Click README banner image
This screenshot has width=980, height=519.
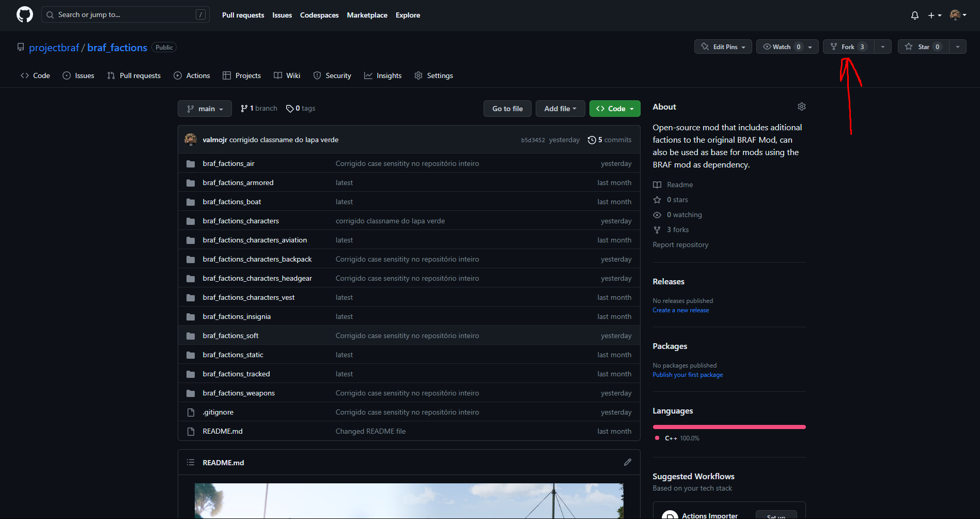(x=409, y=501)
